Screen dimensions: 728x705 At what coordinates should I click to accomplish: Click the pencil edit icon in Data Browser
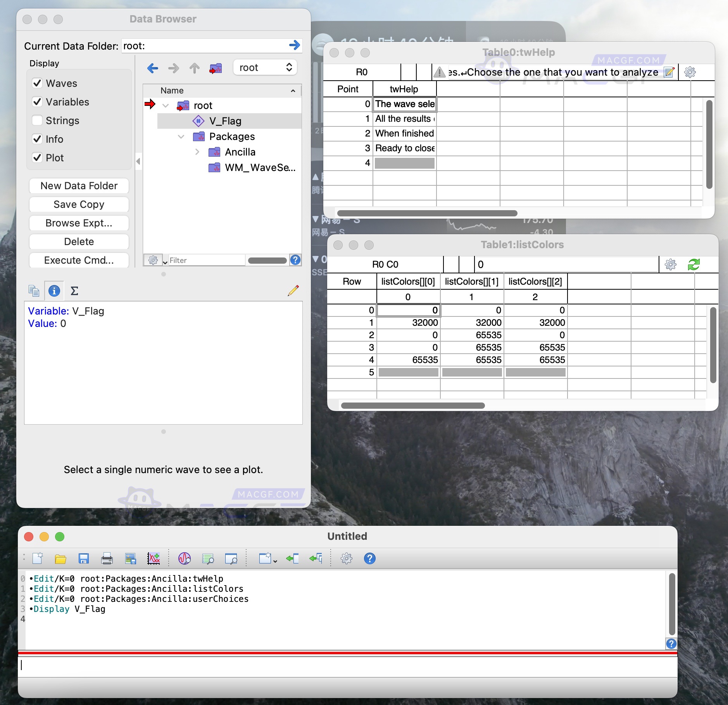(293, 290)
